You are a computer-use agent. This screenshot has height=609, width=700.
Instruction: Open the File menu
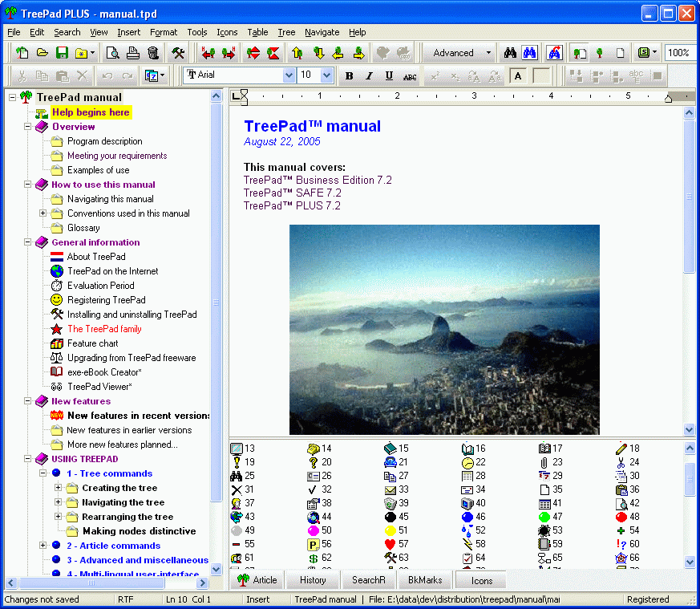(x=14, y=32)
